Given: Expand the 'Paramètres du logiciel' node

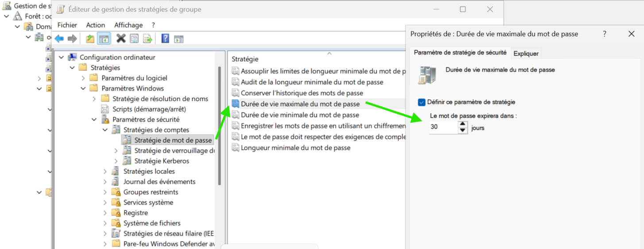Looking at the screenshot, I should point(83,78).
